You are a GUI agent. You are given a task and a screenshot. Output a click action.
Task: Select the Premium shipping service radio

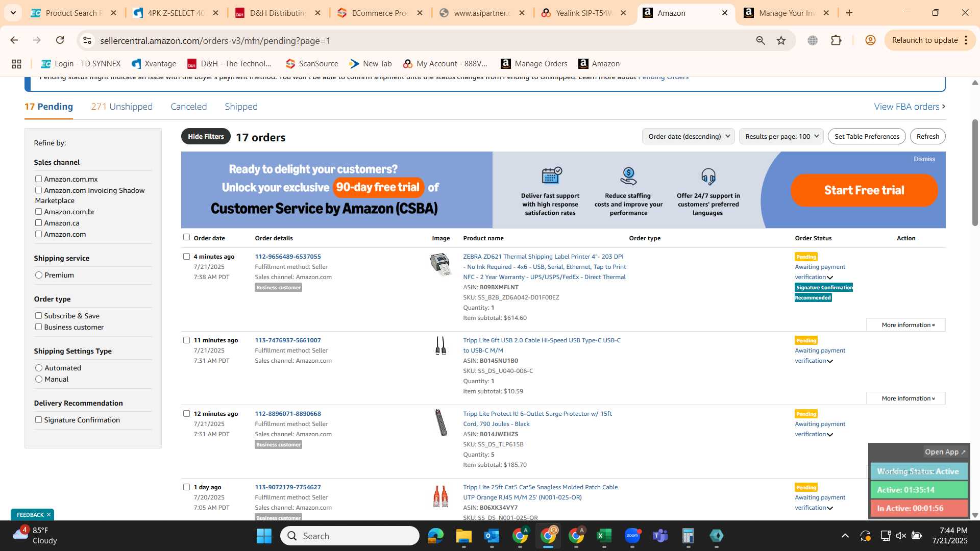(x=39, y=275)
